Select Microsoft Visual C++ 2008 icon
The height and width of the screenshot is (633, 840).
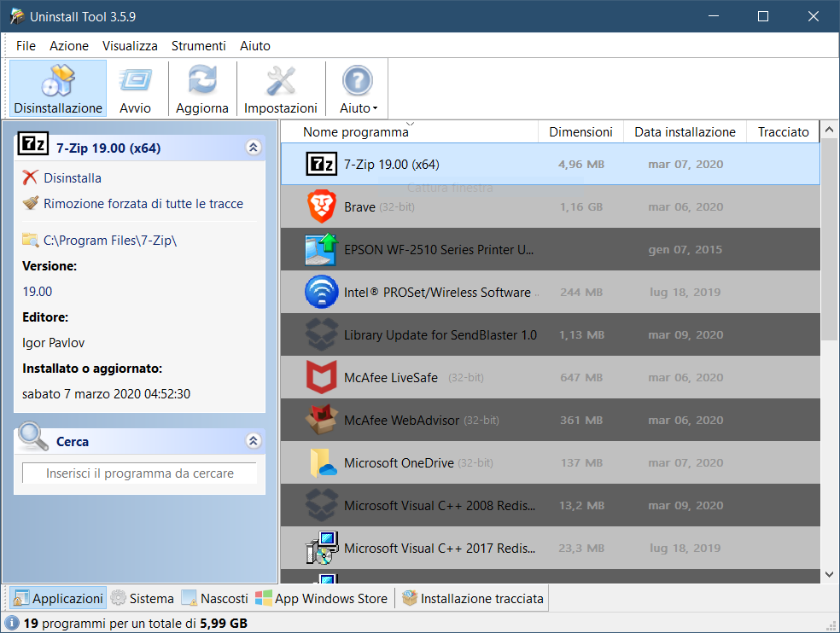coord(322,505)
